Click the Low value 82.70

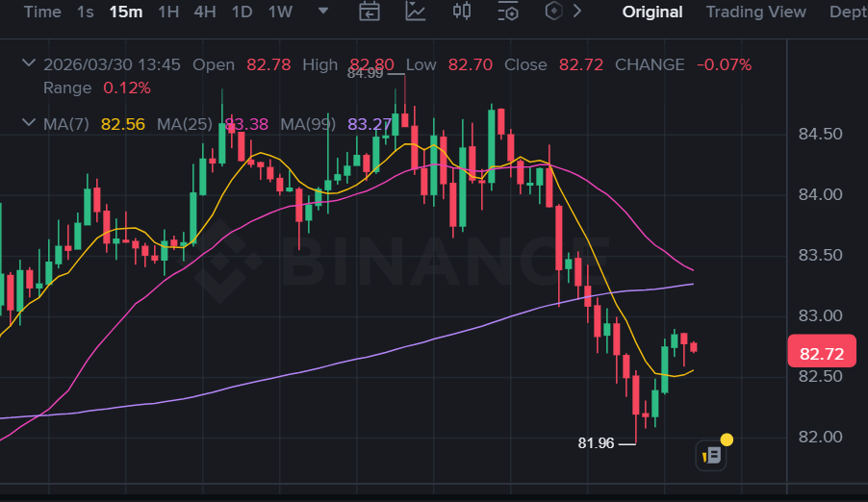point(470,64)
